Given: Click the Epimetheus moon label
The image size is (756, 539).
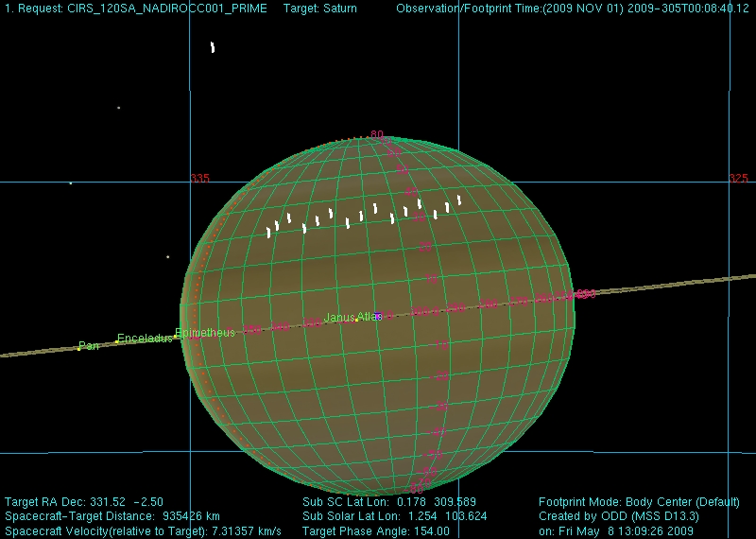Looking at the screenshot, I should 206,333.
